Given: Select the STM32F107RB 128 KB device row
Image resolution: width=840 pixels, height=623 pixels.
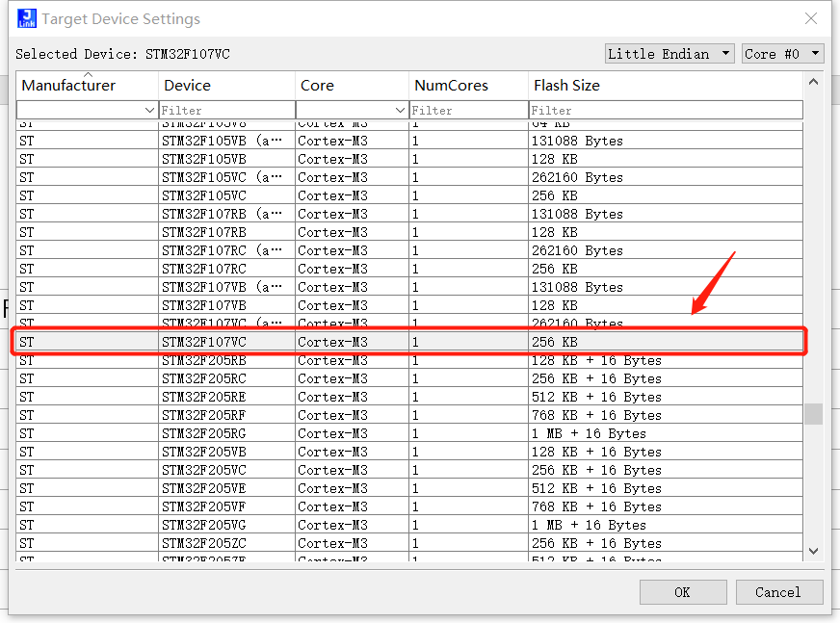Looking at the screenshot, I should click(x=409, y=232).
